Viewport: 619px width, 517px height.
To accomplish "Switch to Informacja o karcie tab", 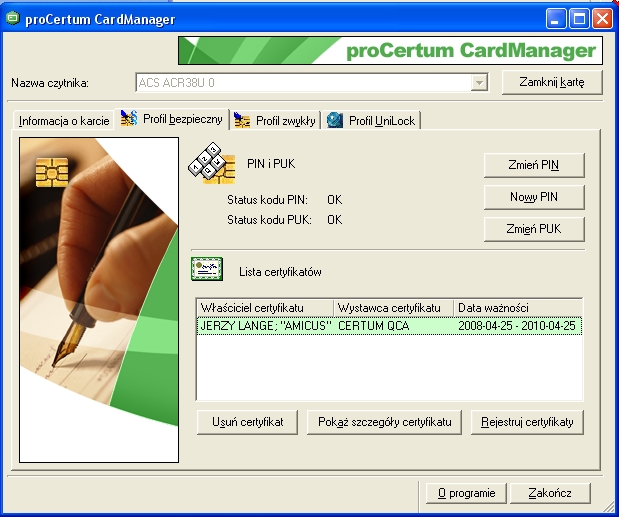I will click(x=64, y=121).
